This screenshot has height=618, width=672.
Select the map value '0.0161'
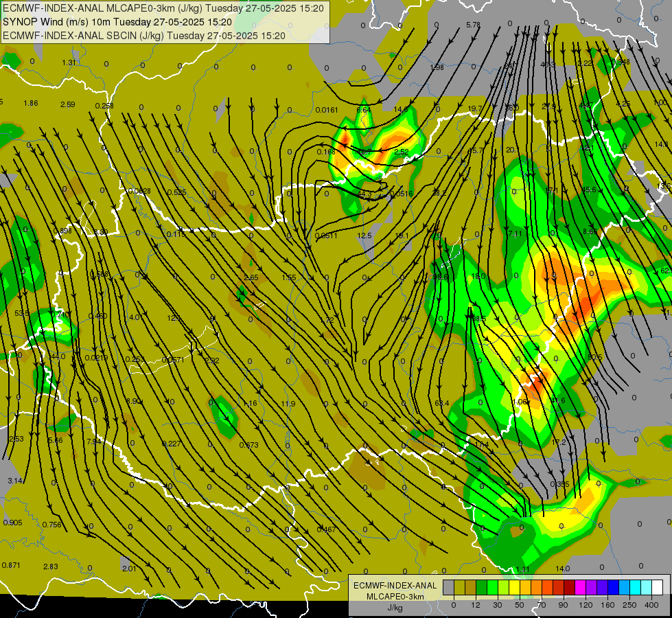(327, 111)
